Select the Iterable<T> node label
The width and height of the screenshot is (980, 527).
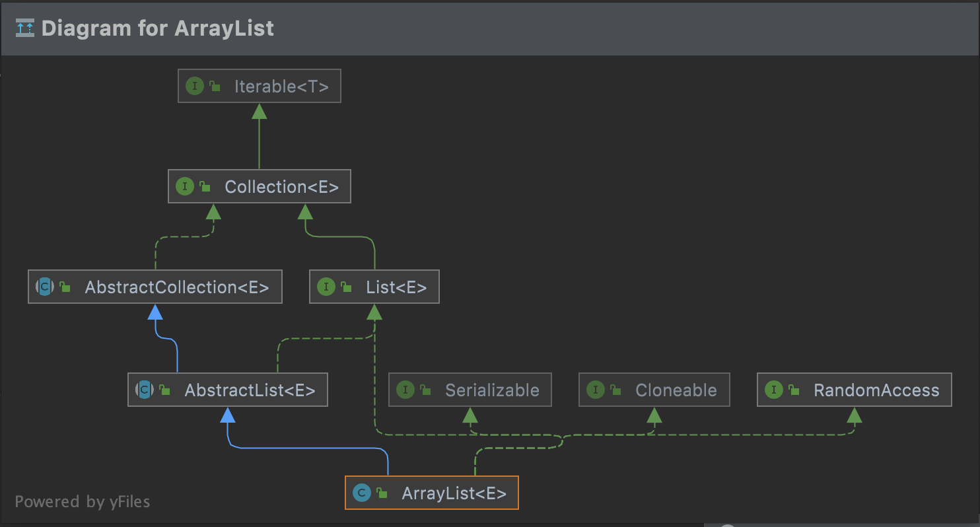(281, 87)
